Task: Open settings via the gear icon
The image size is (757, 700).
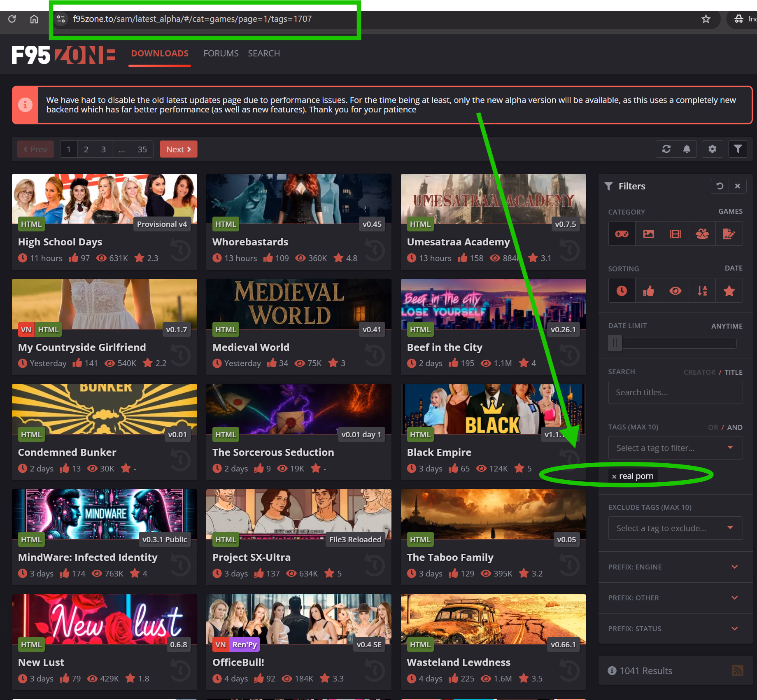Action: tap(712, 149)
